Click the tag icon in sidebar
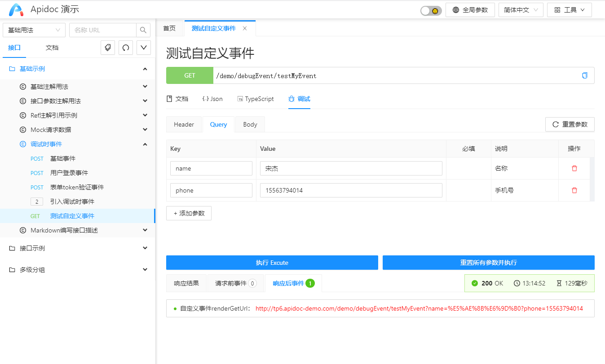 tap(108, 48)
